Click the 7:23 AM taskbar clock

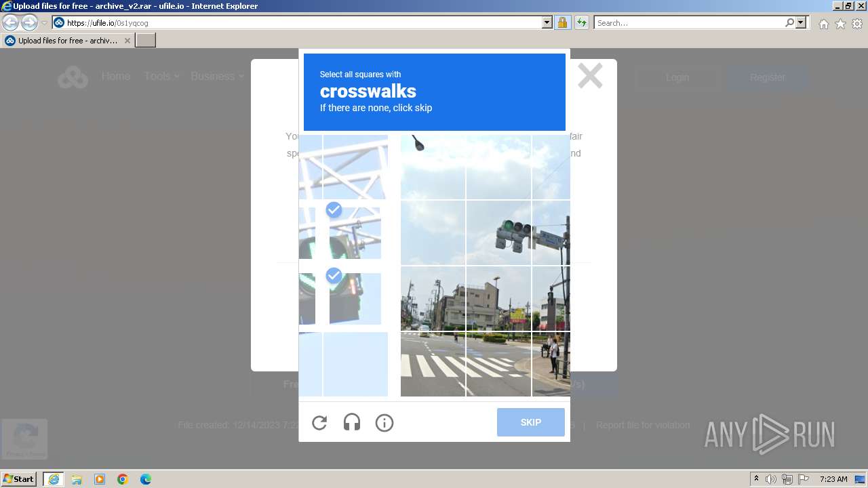[x=833, y=479]
